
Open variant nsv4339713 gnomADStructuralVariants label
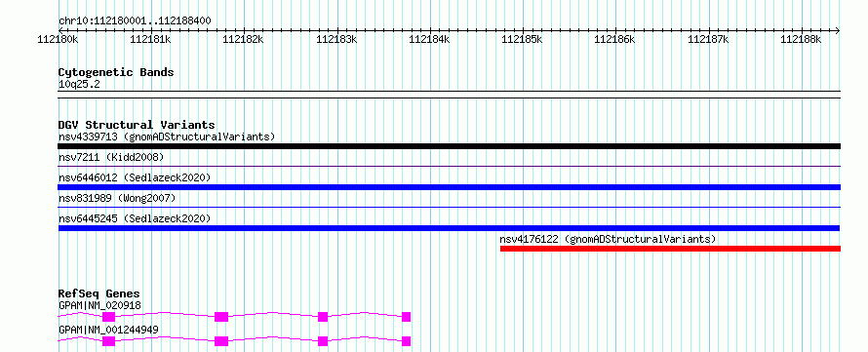167,137
